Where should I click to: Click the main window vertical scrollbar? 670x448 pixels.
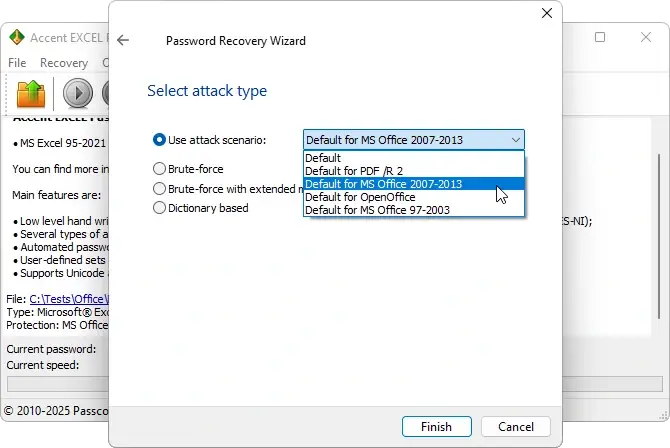(x=659, y=236)
